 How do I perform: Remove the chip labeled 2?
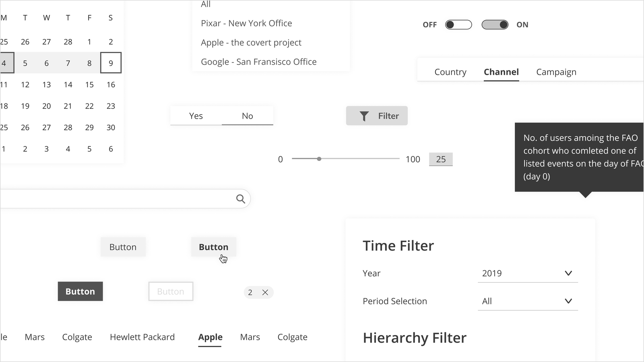(x=265, y=292)
